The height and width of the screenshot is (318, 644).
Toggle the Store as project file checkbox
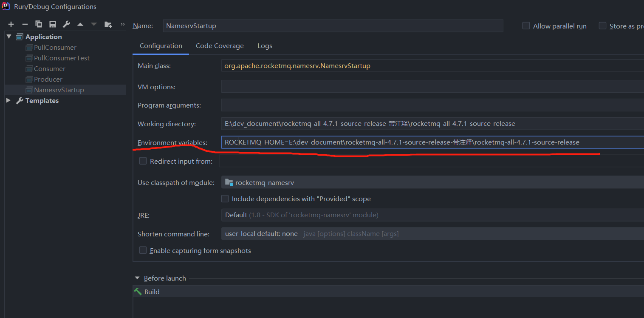click(x=602, y=26)
